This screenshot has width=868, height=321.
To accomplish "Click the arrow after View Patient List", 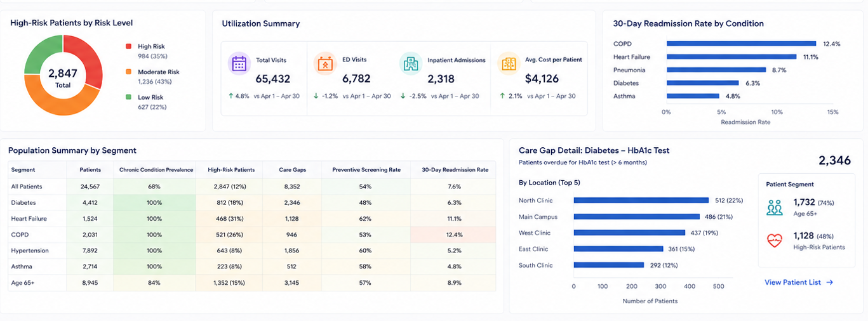I will (x=829, y=282).
